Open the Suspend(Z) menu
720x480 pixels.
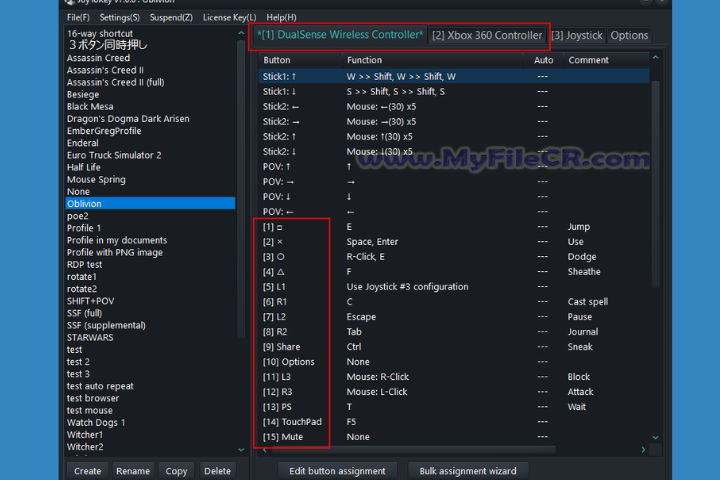tap(171, 17)
